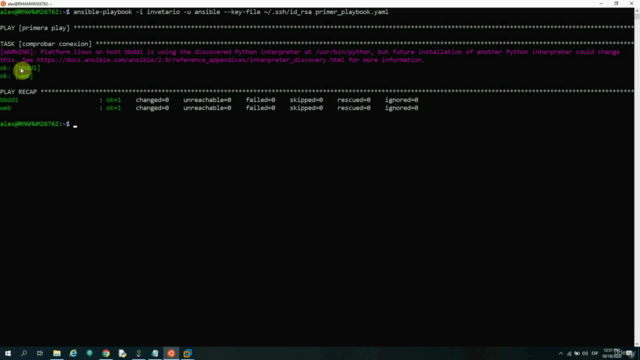Click 'skipped=0' in the web row
The image size is (640, 360).
306,108
